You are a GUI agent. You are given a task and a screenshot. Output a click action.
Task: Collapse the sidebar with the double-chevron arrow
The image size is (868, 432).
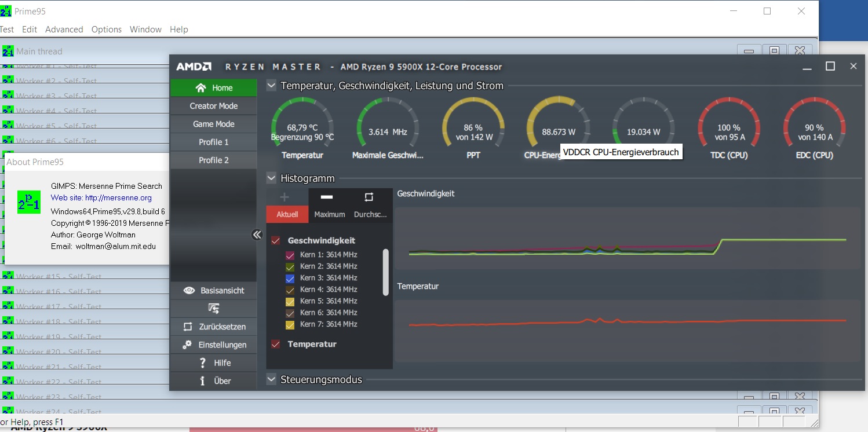click(257, 235)
